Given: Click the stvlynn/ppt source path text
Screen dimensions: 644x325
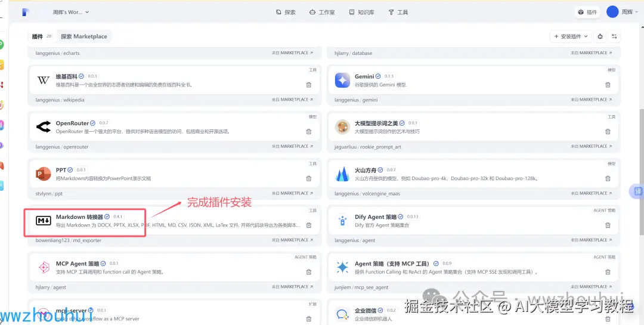Looking at the screenshot, I should pos(49,194).
